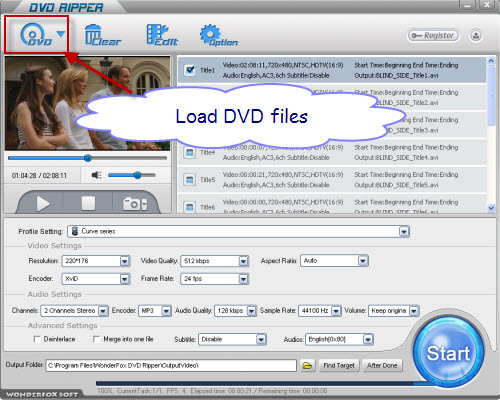The width and height of the screenshot is (500, 400).
Task: Open the video Encoder XviD dropdown
Action: point(124,279)
